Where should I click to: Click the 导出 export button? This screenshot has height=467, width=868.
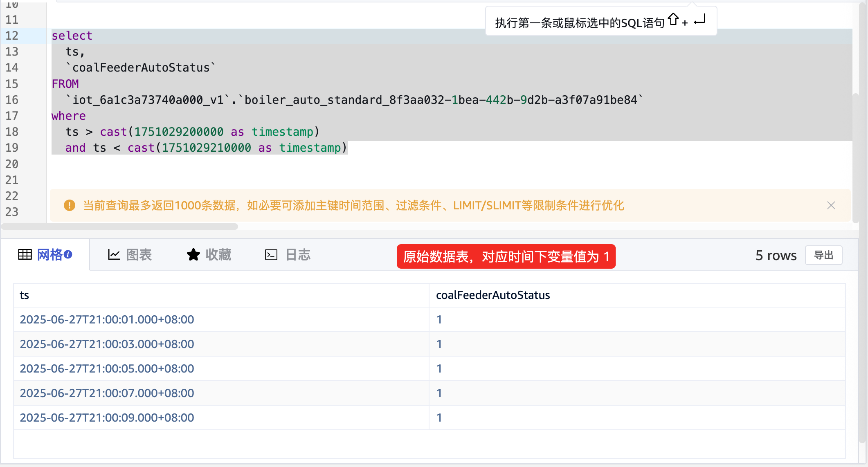pos(823,255)
